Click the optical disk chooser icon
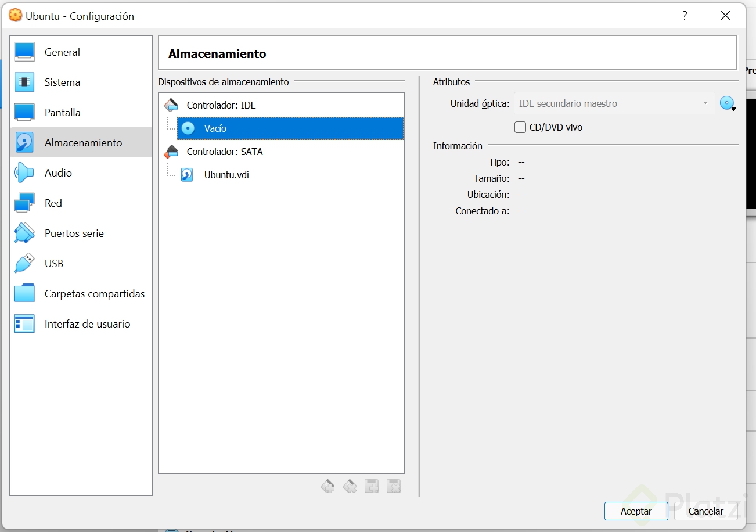Viewport: 756px width, 532px height. click(728, 104)
